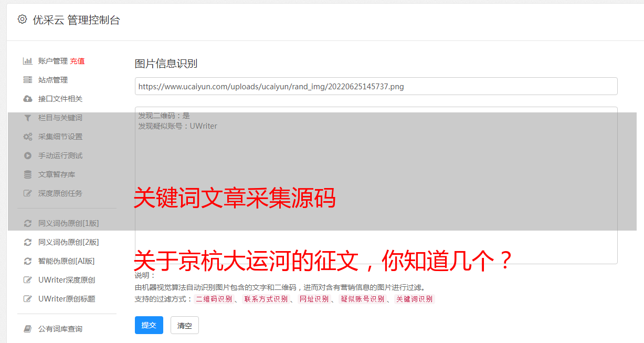
Task: Click the refresh icon for 同义词伪原创[1版]
Action: tap(28, 223)
